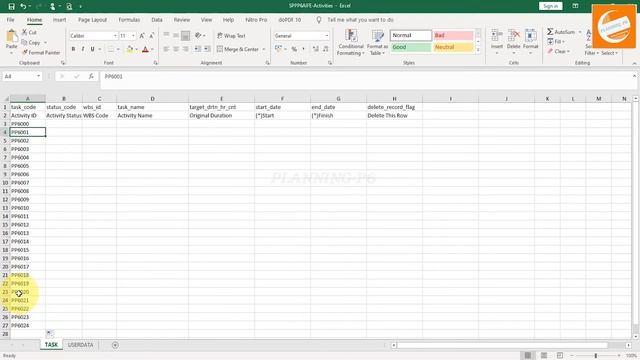640x360 pixels.
Task: Open the Review tab
Action: (182, 20)
